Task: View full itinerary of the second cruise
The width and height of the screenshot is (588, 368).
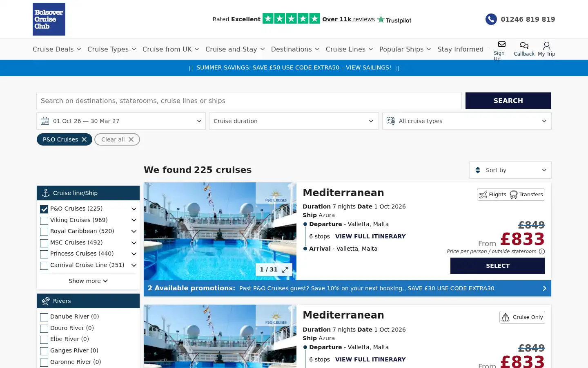Action: (370, 359)
